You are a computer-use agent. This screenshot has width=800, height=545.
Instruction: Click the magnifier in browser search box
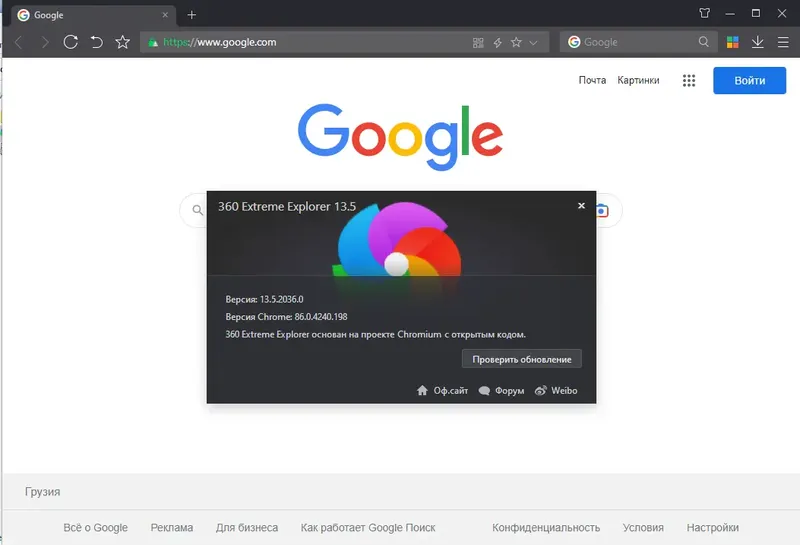704,42
